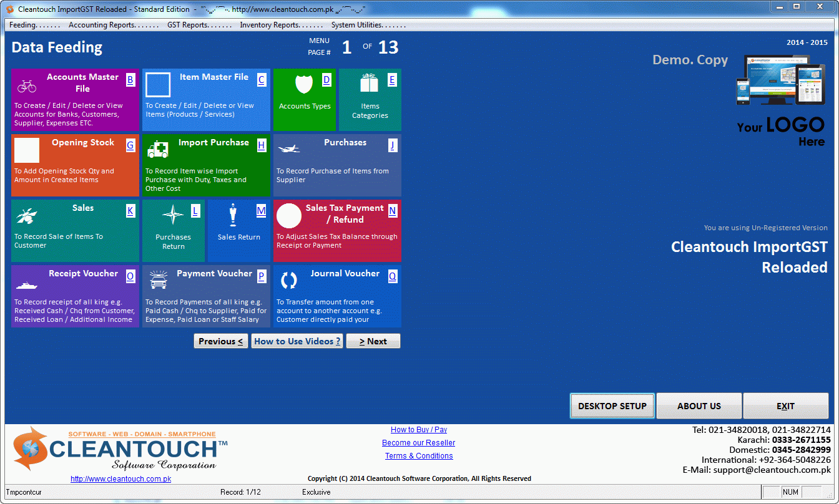The width and height of the screenshot is (839, 504).
Task: Open the Accounting Reports menu
Action: 114,25
